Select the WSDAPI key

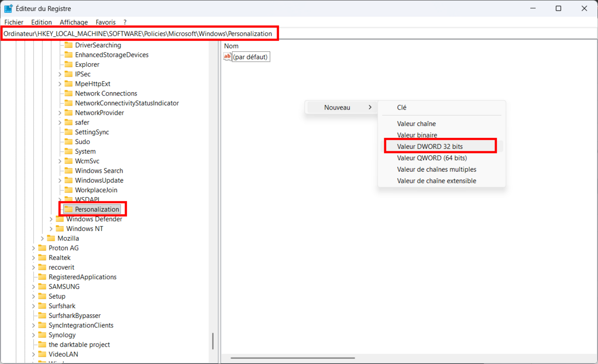87,200
